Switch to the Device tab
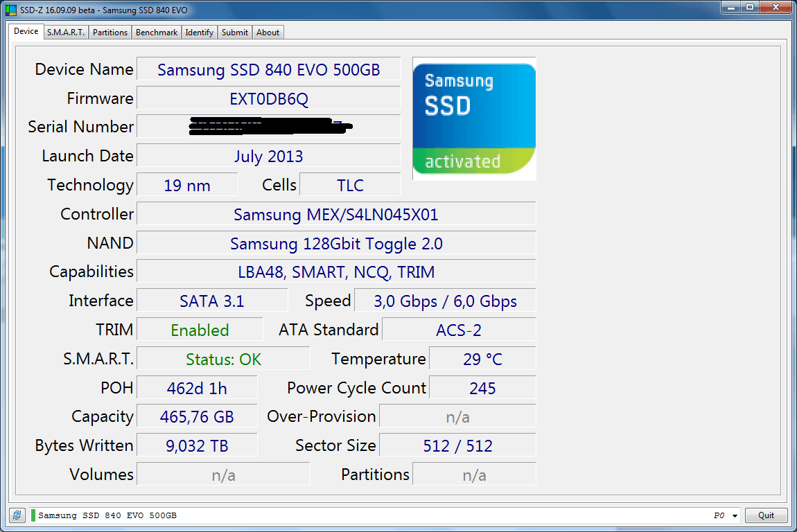Viewport: 797px width, 532px height. (x=26, y=31)
